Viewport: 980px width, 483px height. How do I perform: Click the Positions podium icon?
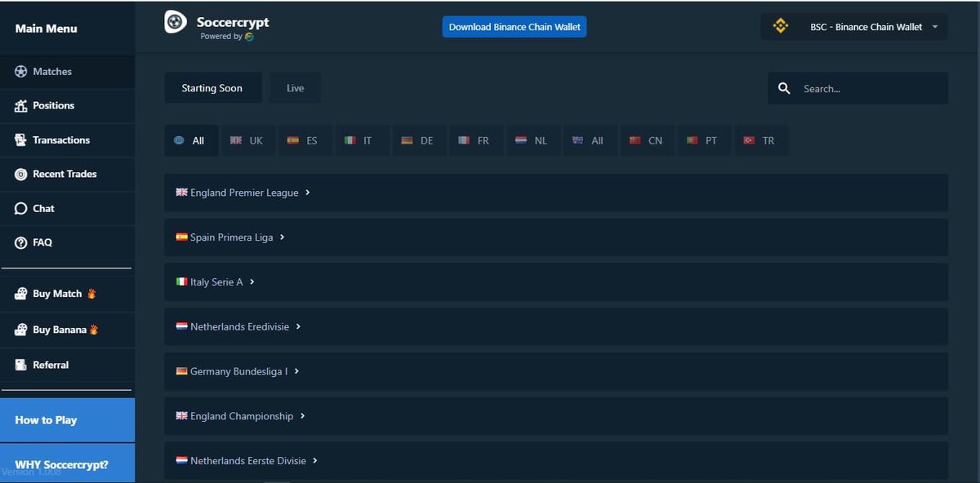[x=21, y=106]
